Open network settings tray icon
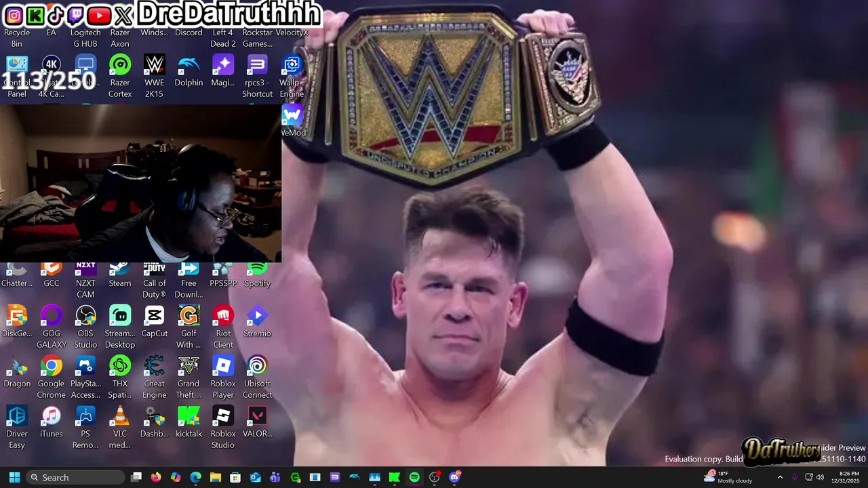Image resolution: width=868 pixels, height=488 pixels. (x=809, y=477)
